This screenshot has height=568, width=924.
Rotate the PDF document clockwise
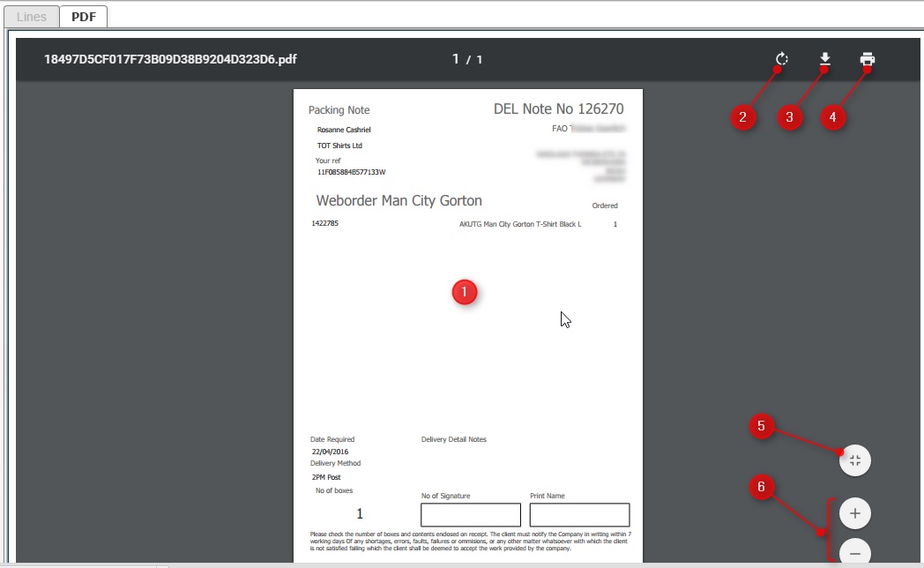click(x=781, y=60)
